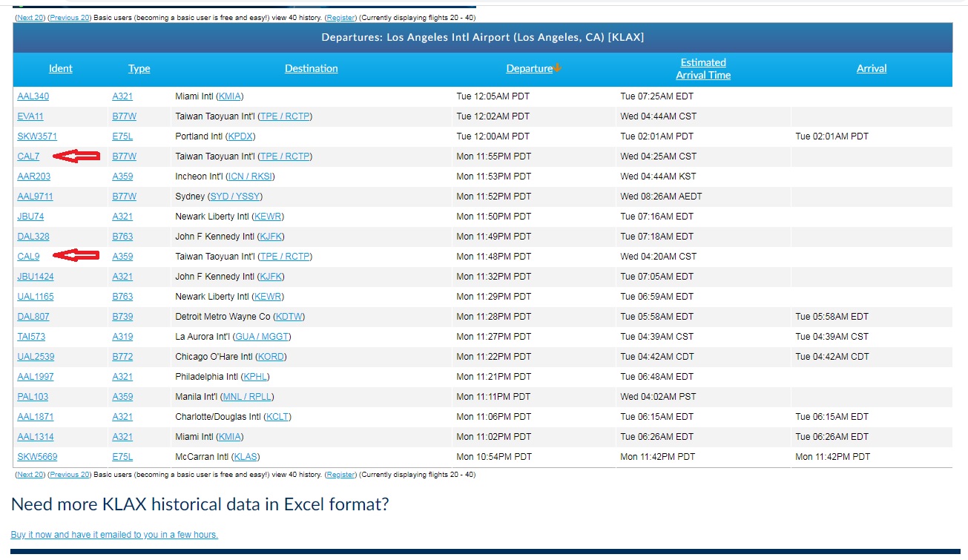968x560 pixels.
Task: Sort table by Type header
Action: (x=139, y=68)
